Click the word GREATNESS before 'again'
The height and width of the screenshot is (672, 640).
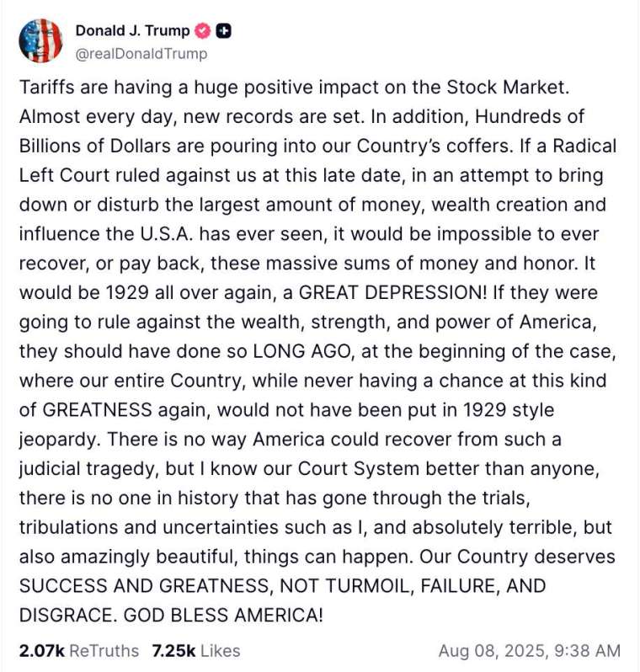pos(98,410)
